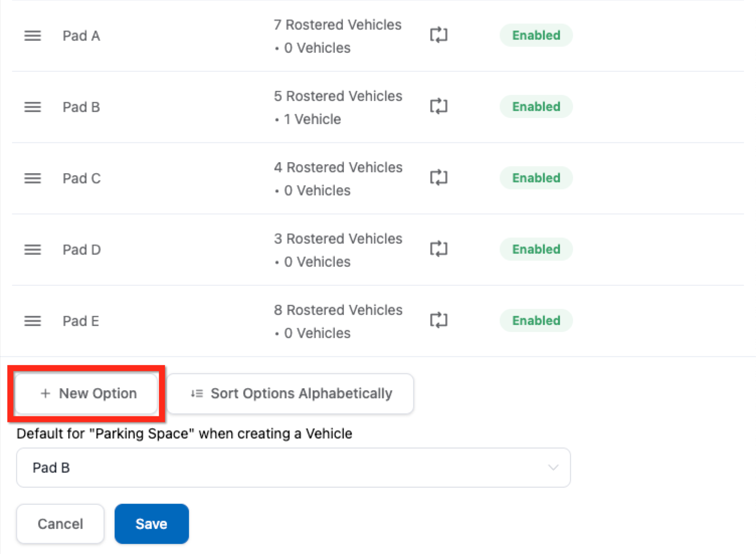
Task: Open the default Parking Space dropdown
Action: click(x=293, y=468)
